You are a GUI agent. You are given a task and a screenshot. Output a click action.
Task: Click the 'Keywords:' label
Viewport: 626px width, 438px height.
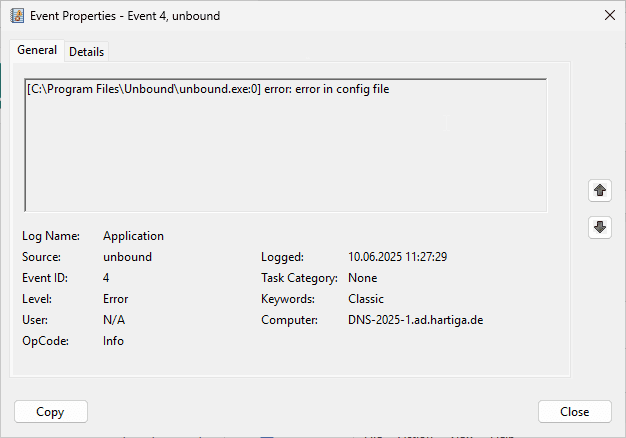tap(288, 299)
